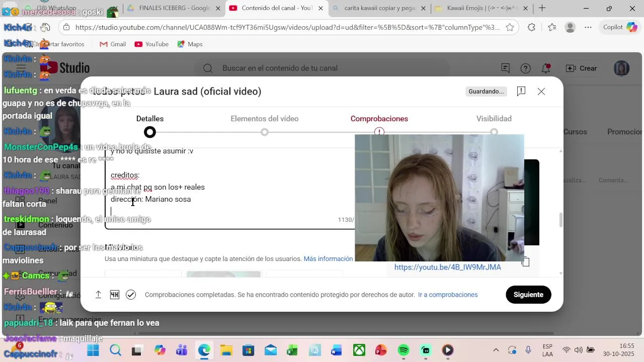Jump to the Visibilidad step
This screenshot has width=644, height=362.
coord(494,119)
